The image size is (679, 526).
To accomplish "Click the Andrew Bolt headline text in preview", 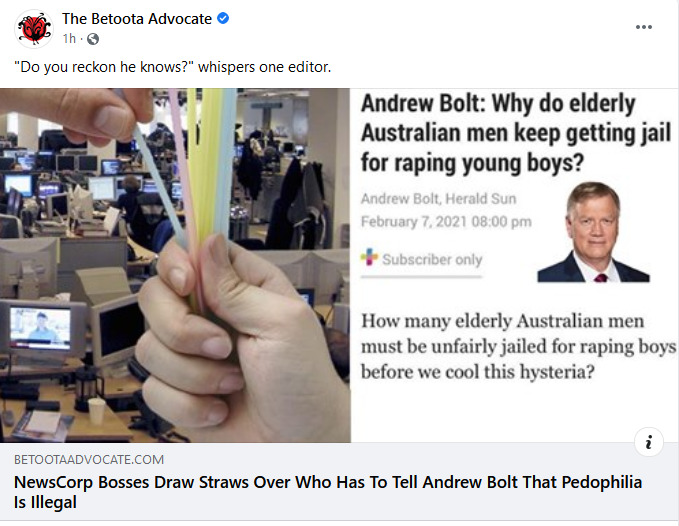I will click(x=516, y=133).
